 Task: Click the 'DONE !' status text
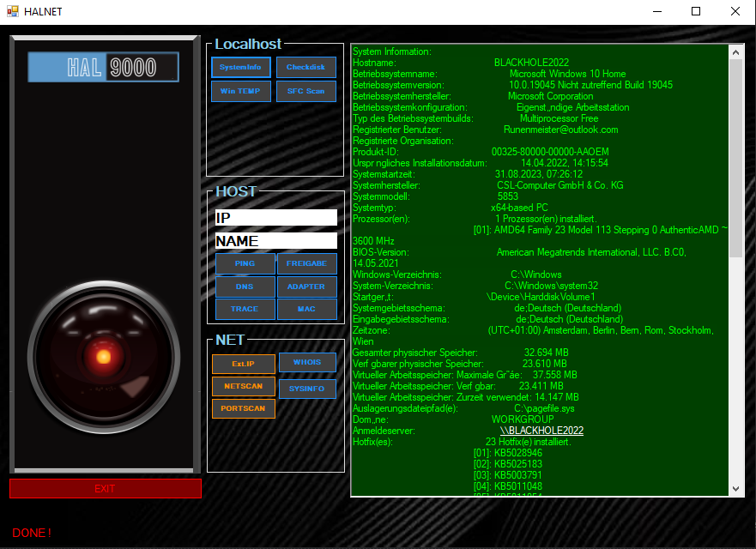32,533
